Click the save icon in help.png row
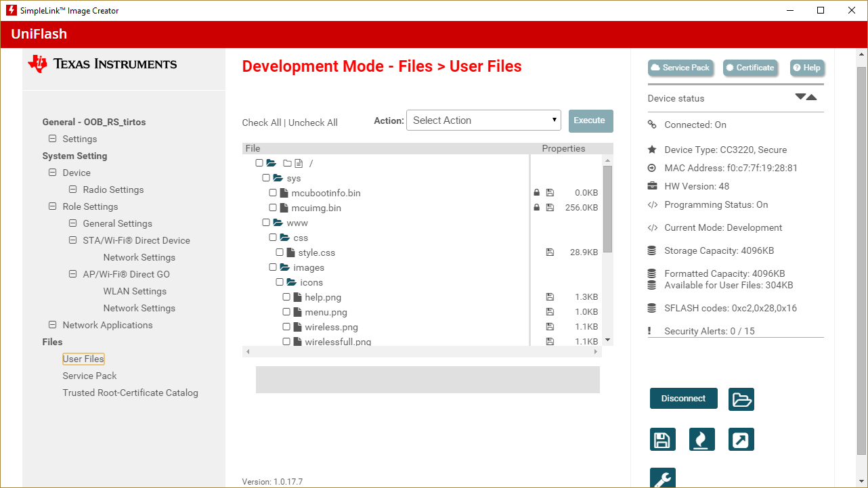Viewport: 868px width, 488px height. coord(550,297)
